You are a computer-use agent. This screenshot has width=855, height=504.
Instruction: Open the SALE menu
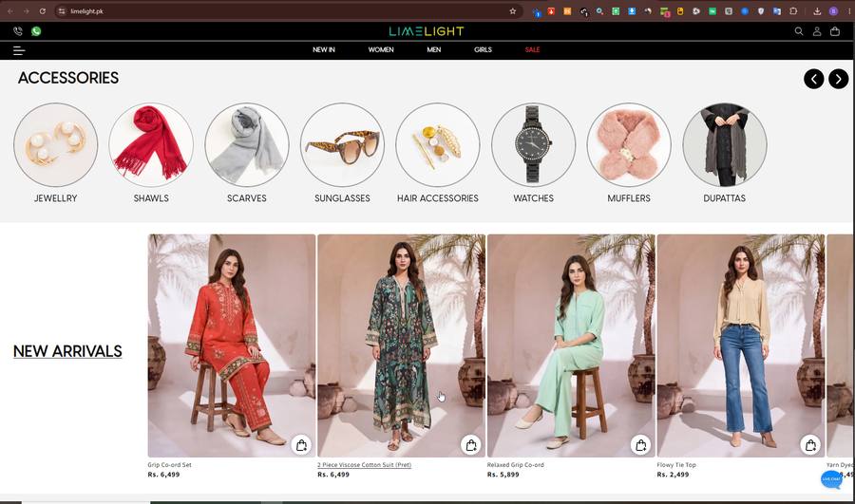pyautogui.click(x=532, y=49)
